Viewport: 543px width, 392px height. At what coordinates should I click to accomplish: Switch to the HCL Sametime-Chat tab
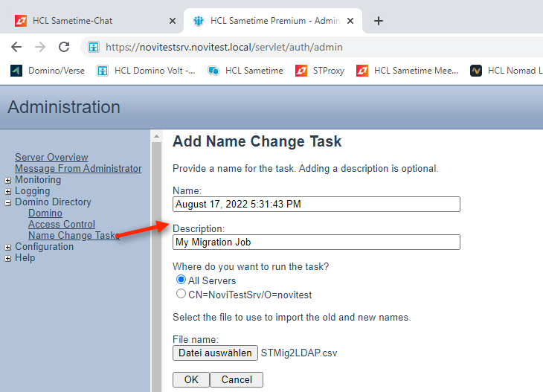(82, 21)
